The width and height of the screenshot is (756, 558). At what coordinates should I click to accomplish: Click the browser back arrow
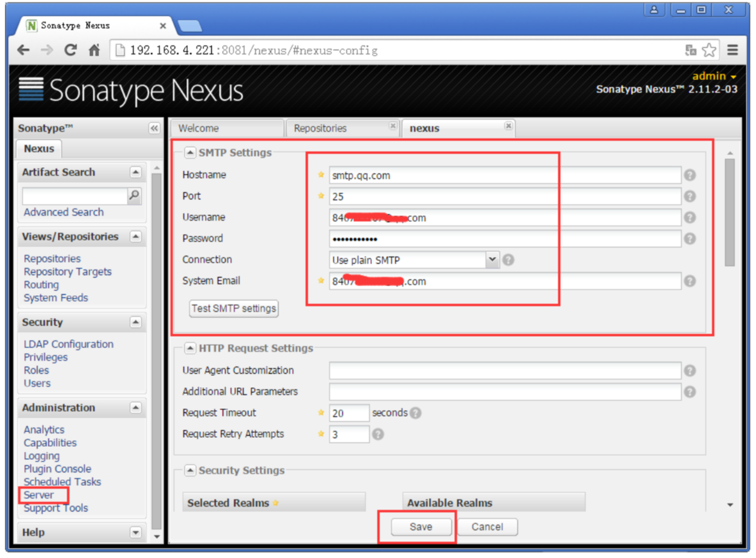click(x=23, y=51)
